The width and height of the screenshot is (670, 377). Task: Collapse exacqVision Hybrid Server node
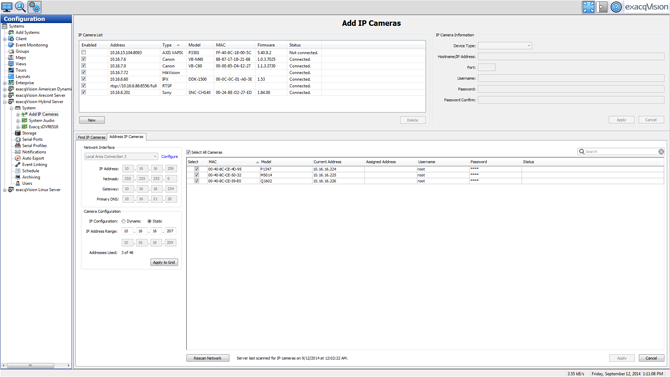click(5, 102)
